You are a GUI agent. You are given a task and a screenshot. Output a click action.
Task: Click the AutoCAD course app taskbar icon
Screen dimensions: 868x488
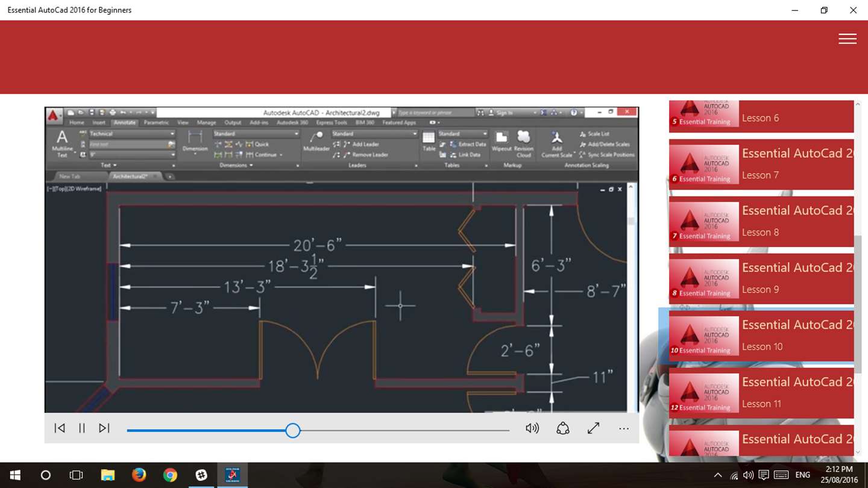click(x=232, y=475)
